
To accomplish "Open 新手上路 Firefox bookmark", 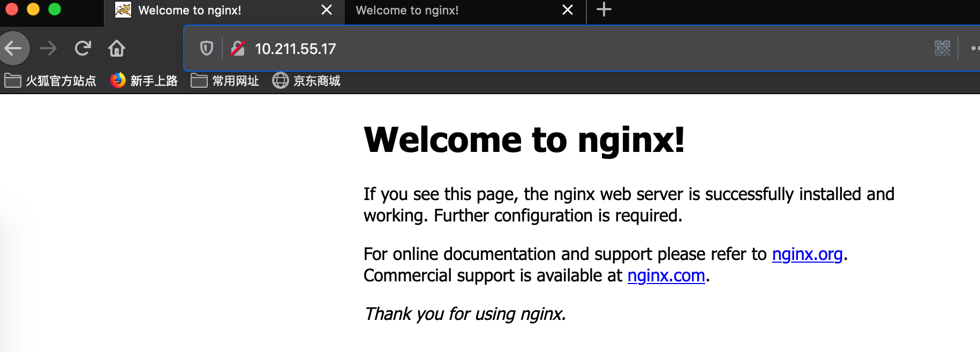I will (144, 81).
